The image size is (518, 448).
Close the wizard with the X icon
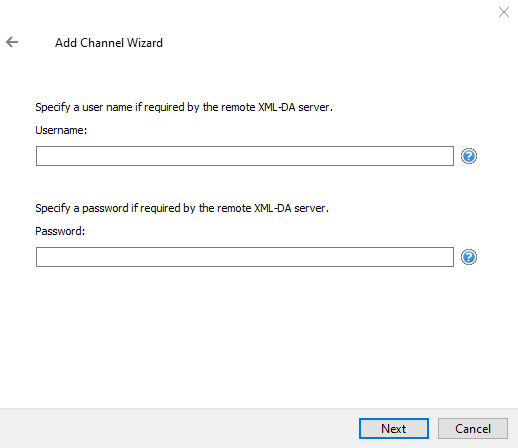504,12
